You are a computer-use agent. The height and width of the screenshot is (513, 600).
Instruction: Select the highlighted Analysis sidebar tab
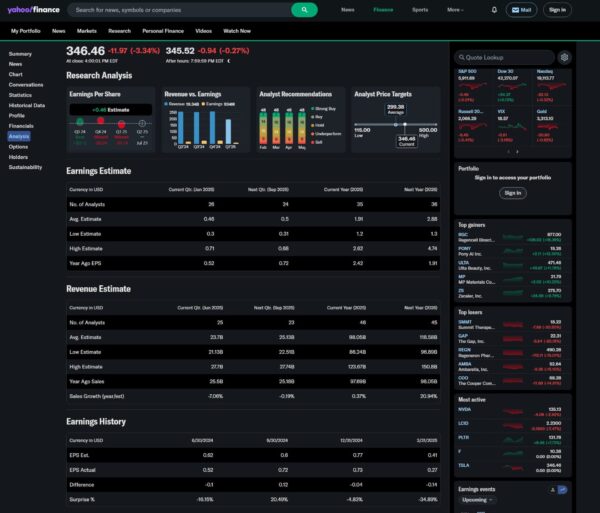[19, 136]
